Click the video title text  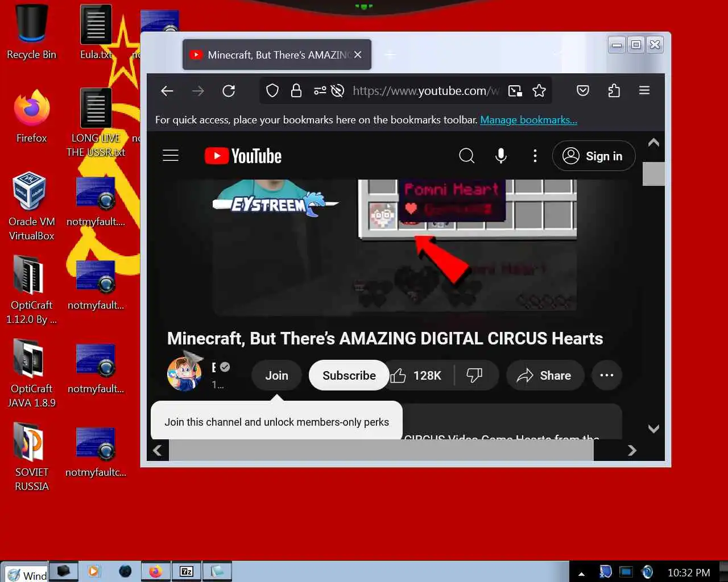click(x=385, y=339)
